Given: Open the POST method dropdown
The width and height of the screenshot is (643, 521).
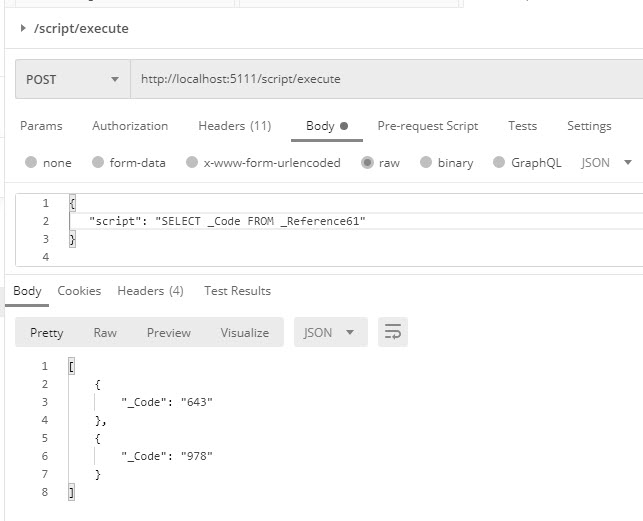Looking at the screenshot, I should coord(73,79).
